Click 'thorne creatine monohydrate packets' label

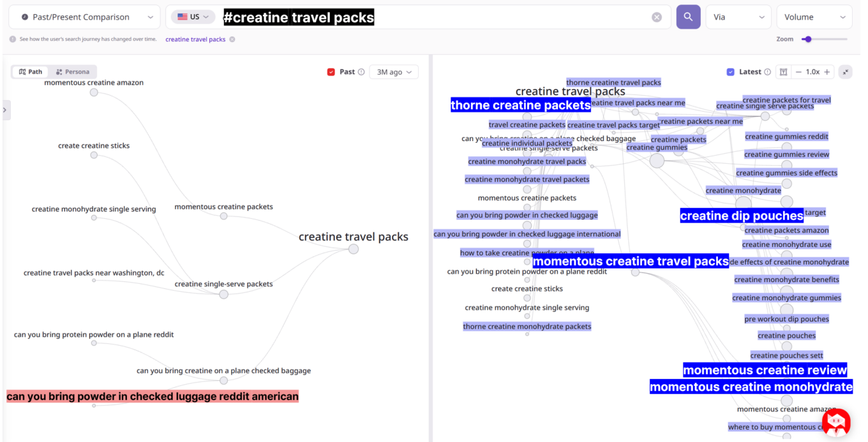[x=527, y=327]
